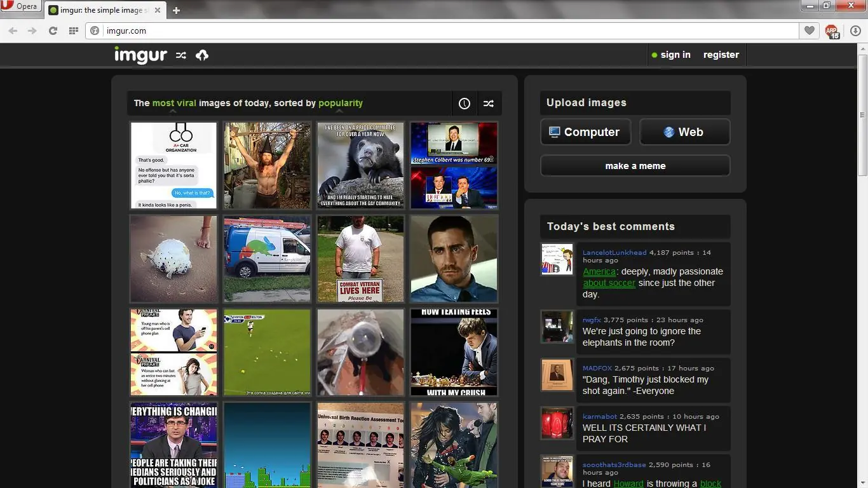Viewport: 868px width, 488px height.
Task: Open the Mario game level thumbnail
Action: point(267,445)
